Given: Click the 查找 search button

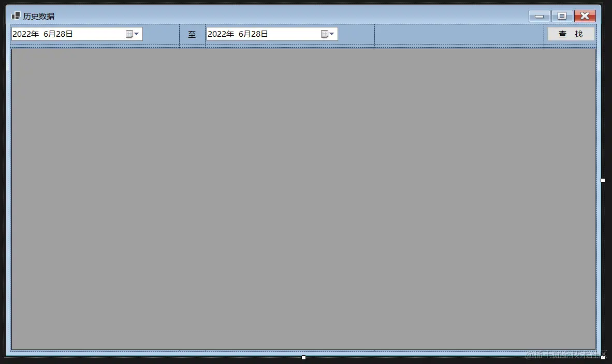Looking at the screenshot, I should tap(571, 34).
